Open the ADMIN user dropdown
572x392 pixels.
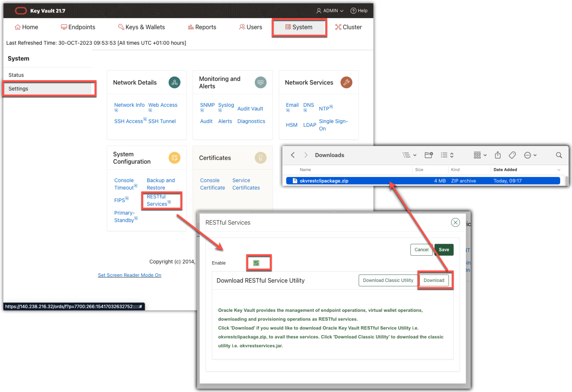330,11
